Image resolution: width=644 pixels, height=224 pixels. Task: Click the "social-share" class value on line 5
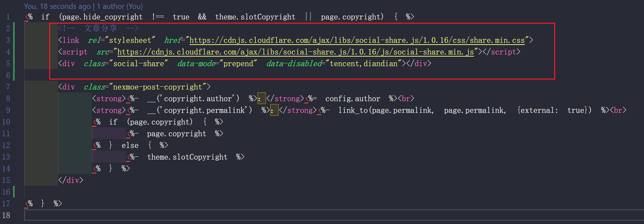pos(139,64)
